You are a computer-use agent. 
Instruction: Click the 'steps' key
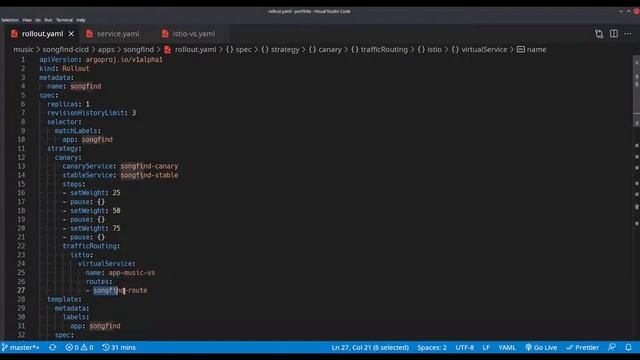(x=72, y=184)
